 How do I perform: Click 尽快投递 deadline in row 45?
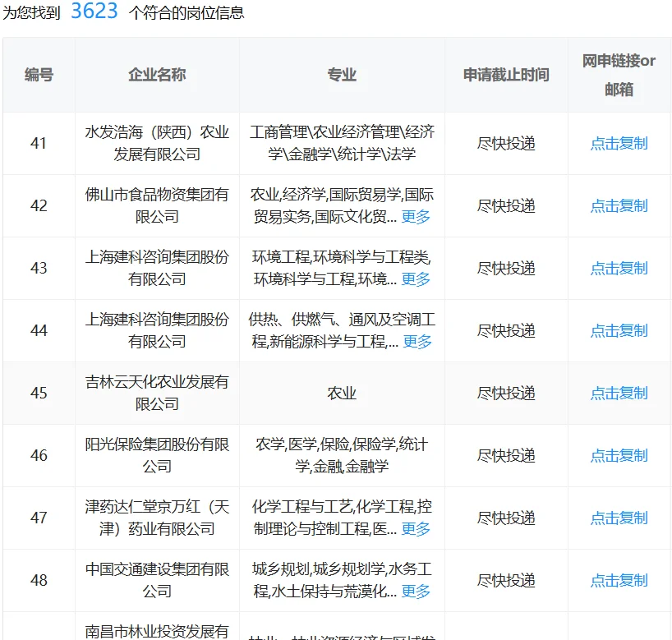pos(506,393)
